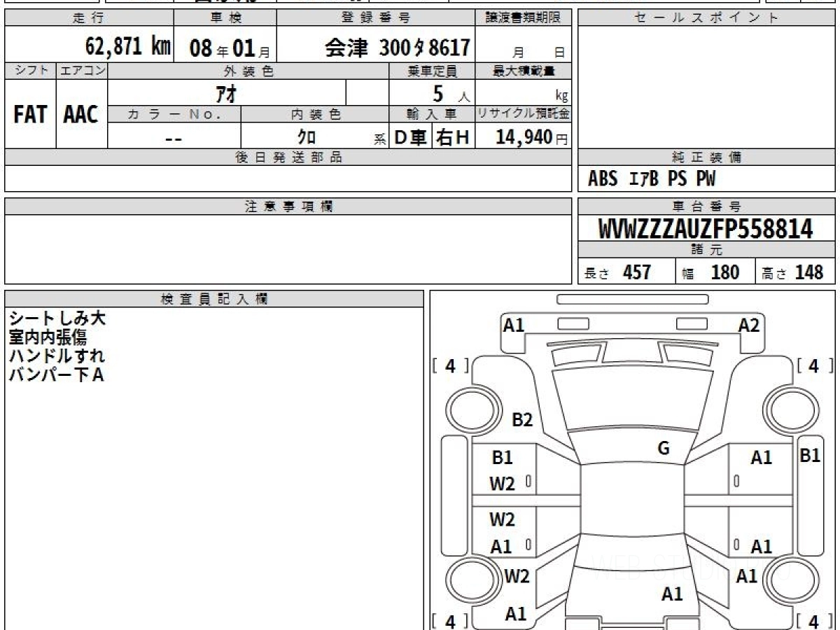This screenshot has height=630, width=840.
Task: Select the recycle deposit amount 14,940円
Action: click(x=532, y=137)
